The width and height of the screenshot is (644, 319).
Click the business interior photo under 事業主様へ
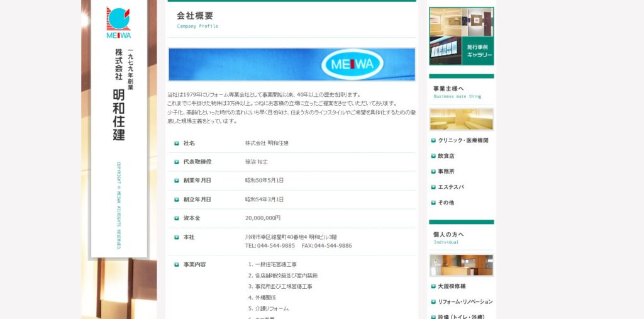[461, 119]
